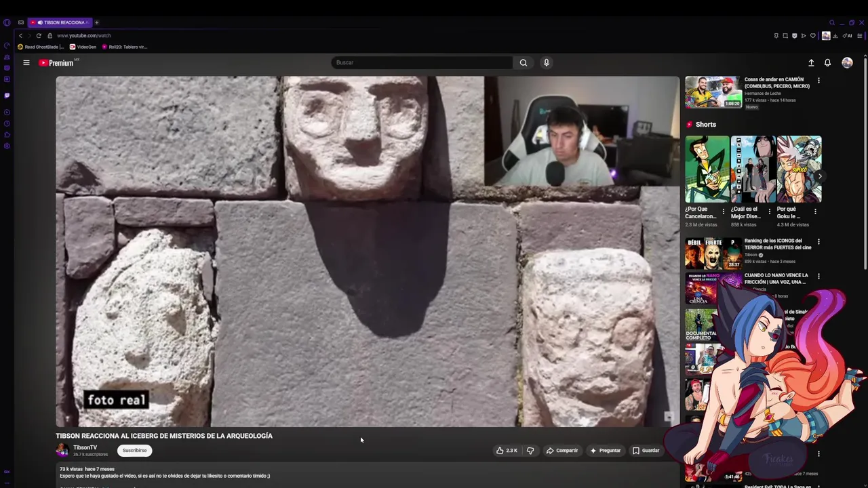Image resolution: width=868 pixels, height=488 pixels.
Task: Open browser downloads icon
Action: [835, 35]
